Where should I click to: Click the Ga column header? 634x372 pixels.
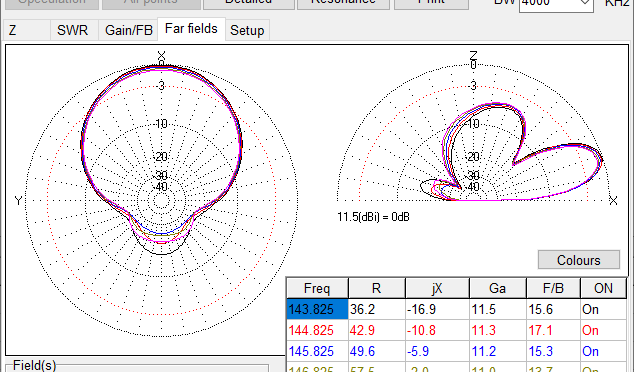(497, 288)
